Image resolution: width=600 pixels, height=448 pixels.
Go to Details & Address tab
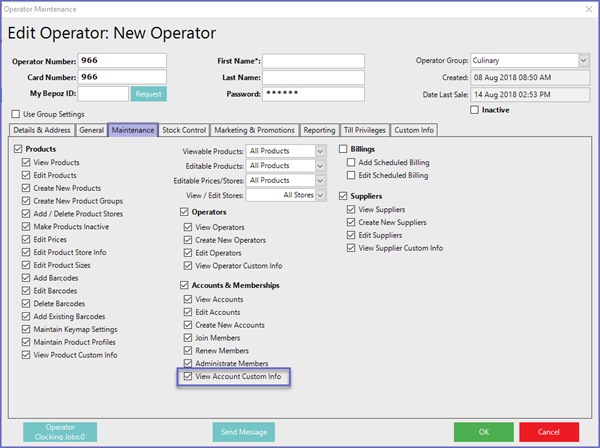(41, 130)
